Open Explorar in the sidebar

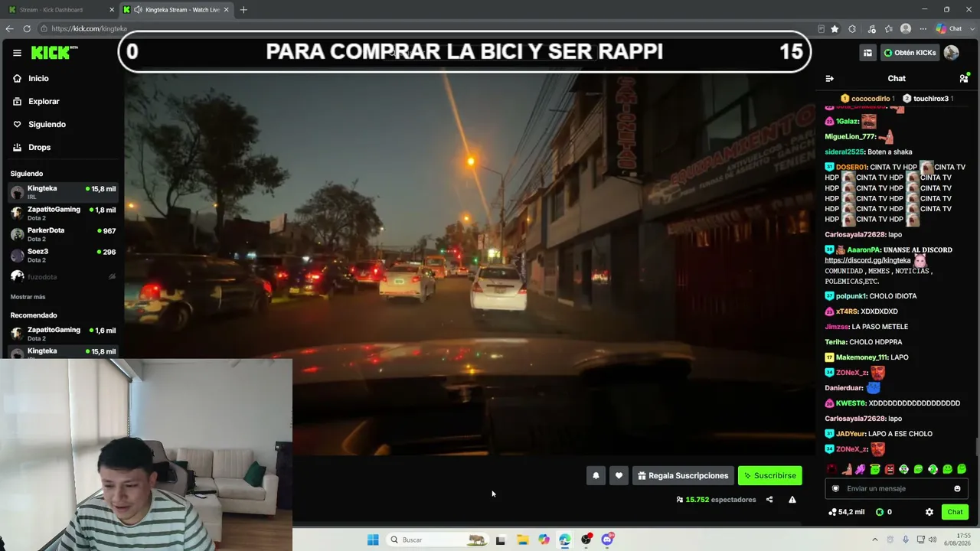[44, 101]
